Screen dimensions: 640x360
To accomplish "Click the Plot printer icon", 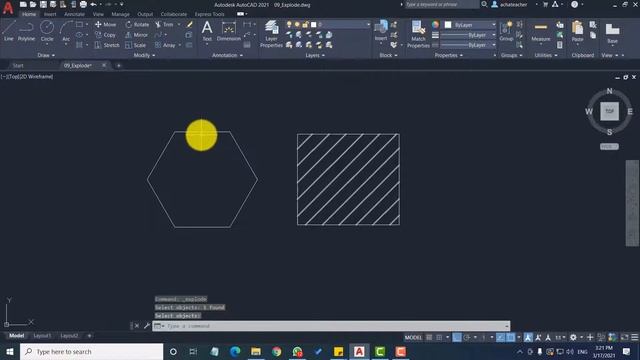I will click(83, 4).
